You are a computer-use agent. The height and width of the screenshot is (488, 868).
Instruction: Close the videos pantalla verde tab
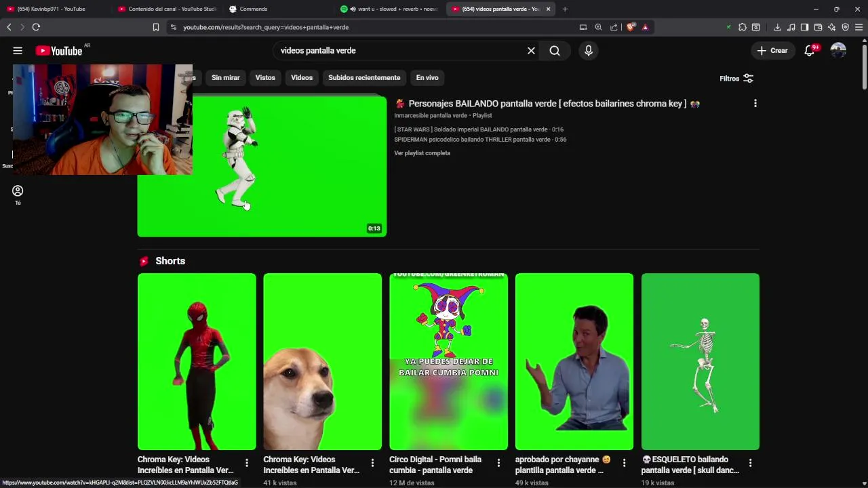coord(548,9)
